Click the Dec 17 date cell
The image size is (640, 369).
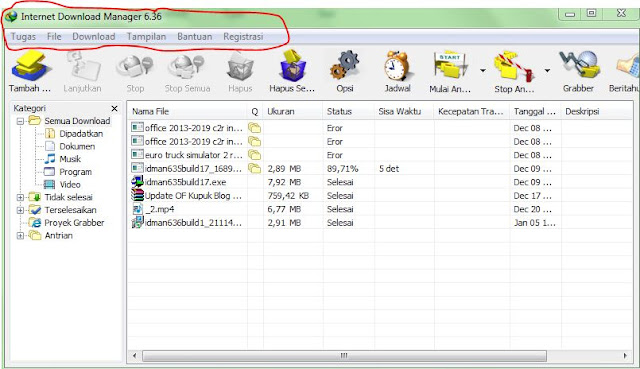[x=533, y=196]
